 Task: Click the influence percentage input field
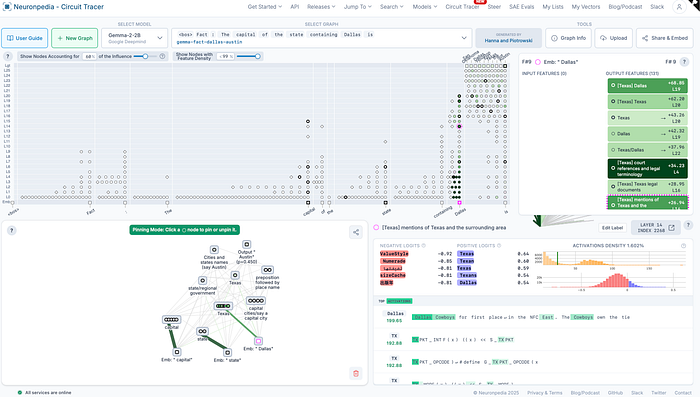click(x=89, y=56)
